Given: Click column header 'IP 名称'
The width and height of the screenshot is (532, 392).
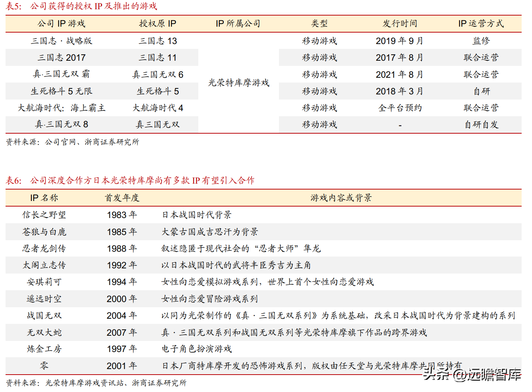Looking at the screenshot, I should point(44,198).
